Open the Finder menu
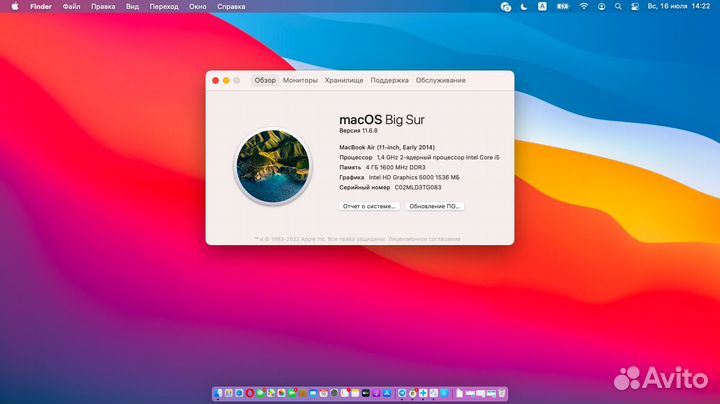The image size is (720, 404). (41, 6)
